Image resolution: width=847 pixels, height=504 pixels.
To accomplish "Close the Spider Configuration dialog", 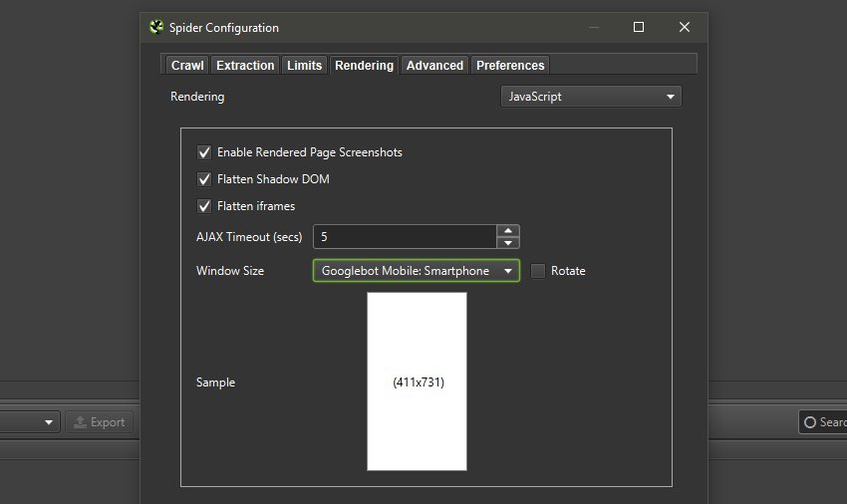I will tap(685, 27).
